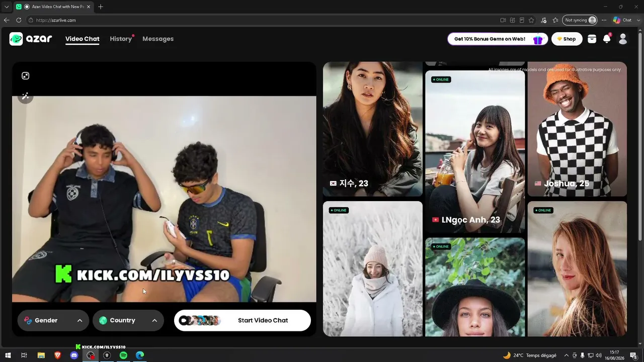Open the webcam app on the taskbar
644x362 pixels.
pyautogui.click(x=107, y=355)
